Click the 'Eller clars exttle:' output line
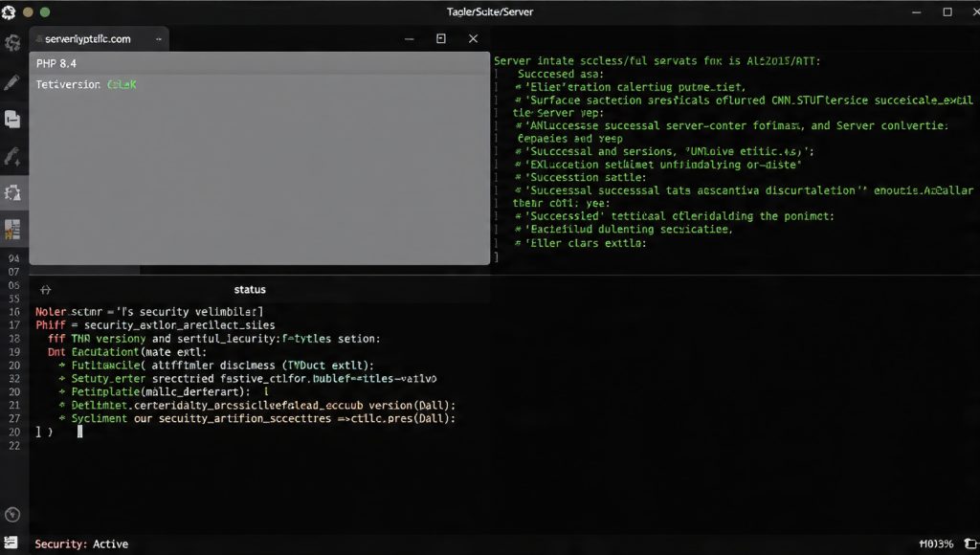This screenshot has width=980, height=555. [x=581, y=242]
